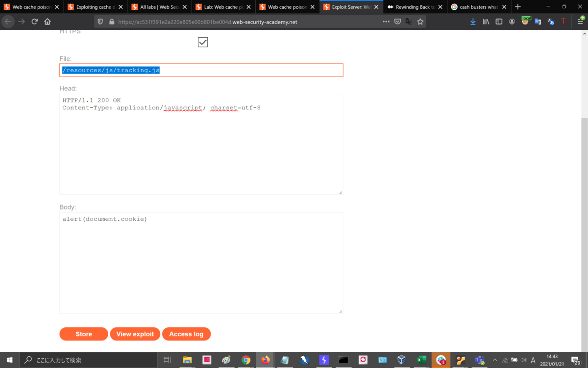This screenshot has width=588, height=368.
Task: Click Google Translate extension icon
Action: click(538, 22)
